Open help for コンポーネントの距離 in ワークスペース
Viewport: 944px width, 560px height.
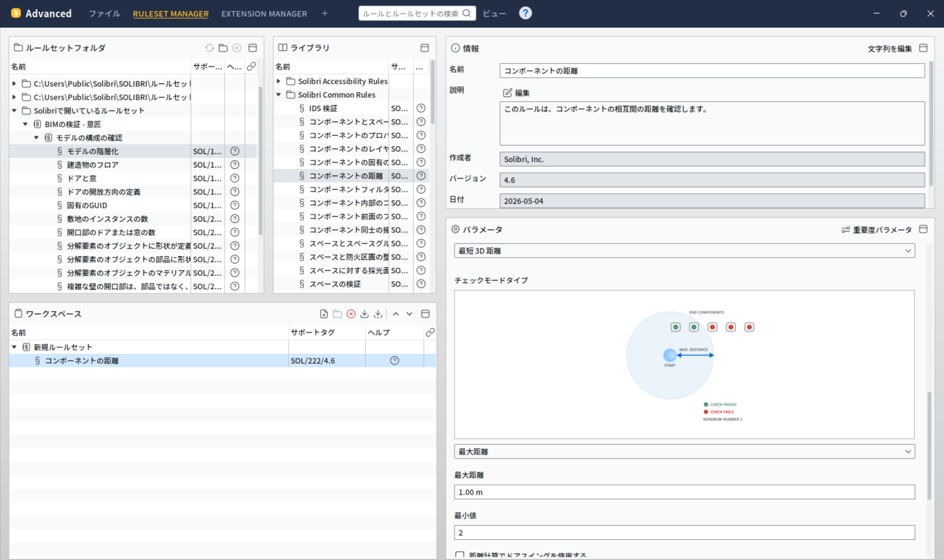pyautogui.click(x=395, y=361)
